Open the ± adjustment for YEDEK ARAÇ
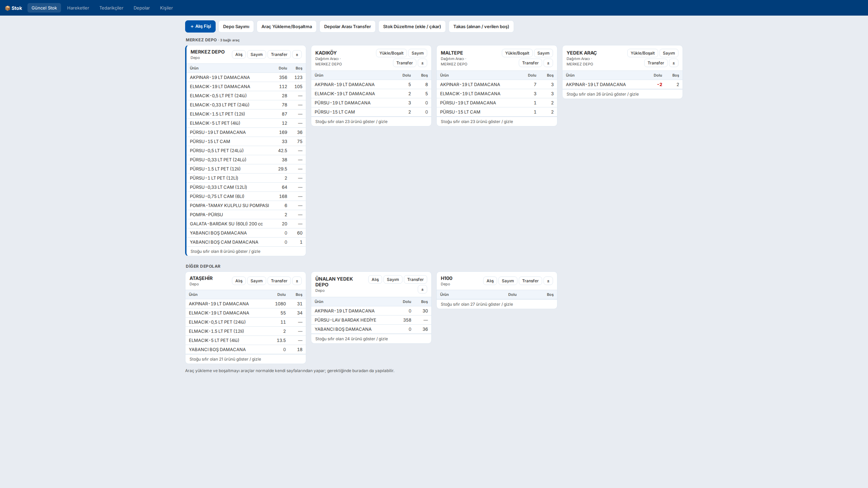The image size is (868, 488). coord(674,63)
